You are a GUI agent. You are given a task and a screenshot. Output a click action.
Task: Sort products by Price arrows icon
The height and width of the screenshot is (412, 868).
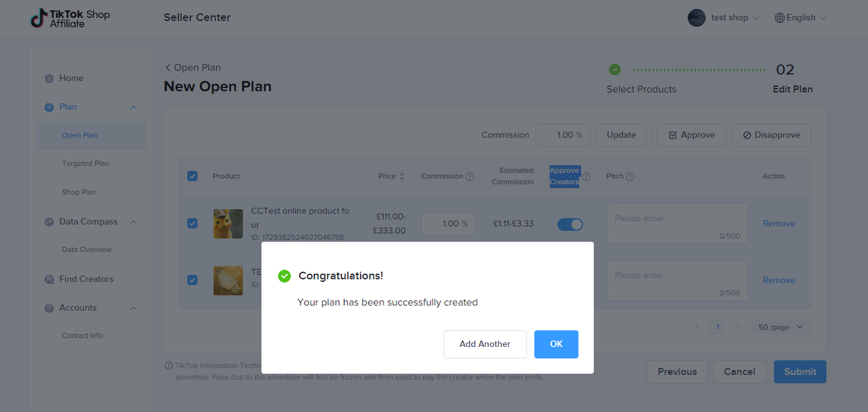(401, 176)
